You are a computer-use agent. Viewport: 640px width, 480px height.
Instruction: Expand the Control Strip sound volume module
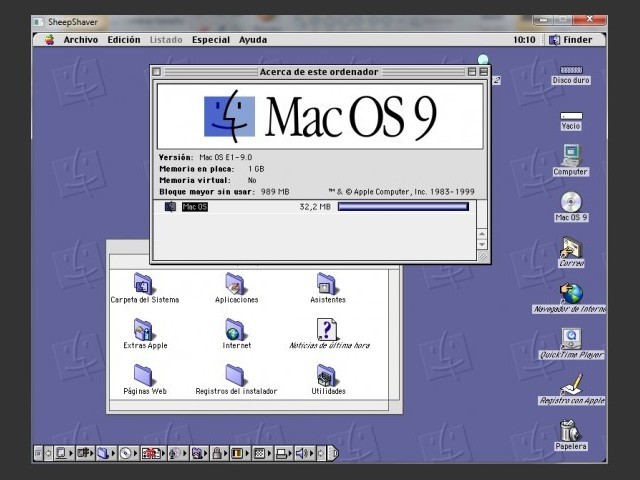(304, 453)
